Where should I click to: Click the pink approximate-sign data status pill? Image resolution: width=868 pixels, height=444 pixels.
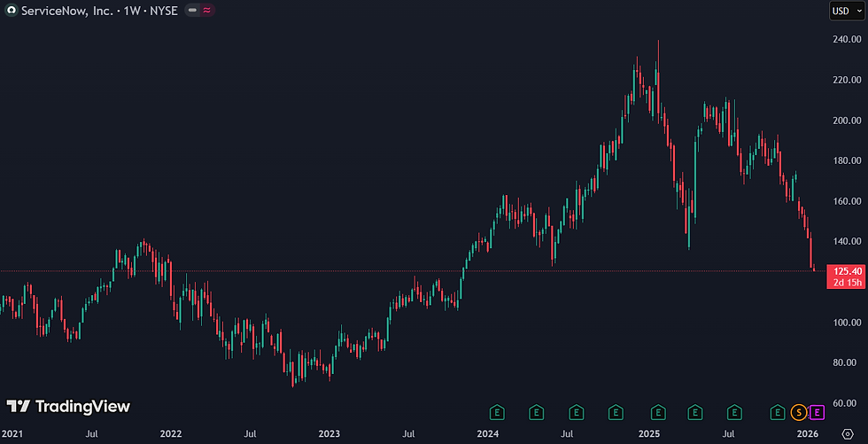207,10
